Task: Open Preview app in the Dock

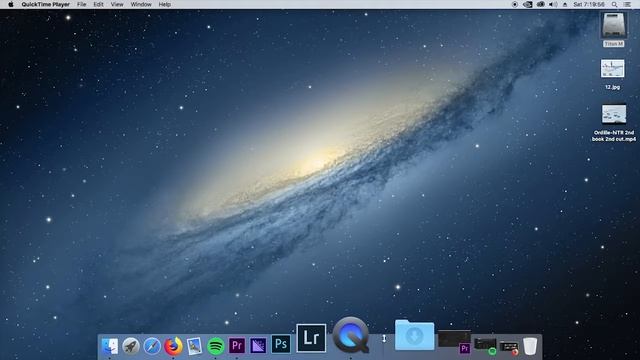Action: point(194,346)
